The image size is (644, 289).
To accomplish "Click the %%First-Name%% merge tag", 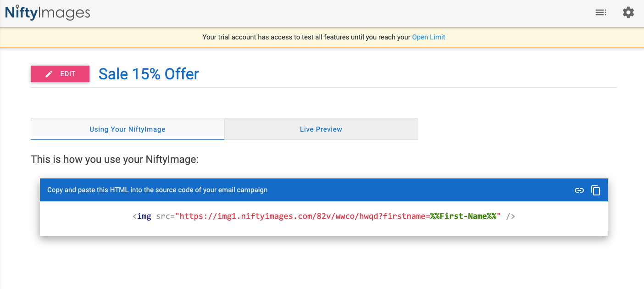I will tap(463, 216).
